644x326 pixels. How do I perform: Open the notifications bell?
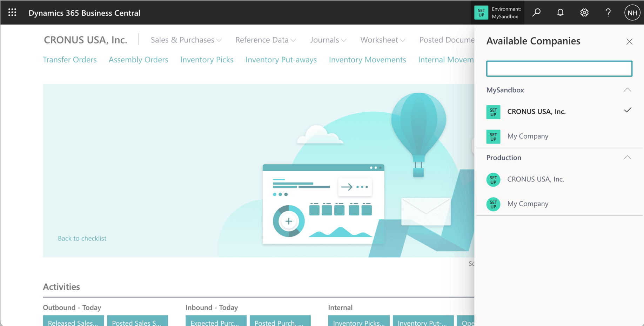[x=560, y=13]
